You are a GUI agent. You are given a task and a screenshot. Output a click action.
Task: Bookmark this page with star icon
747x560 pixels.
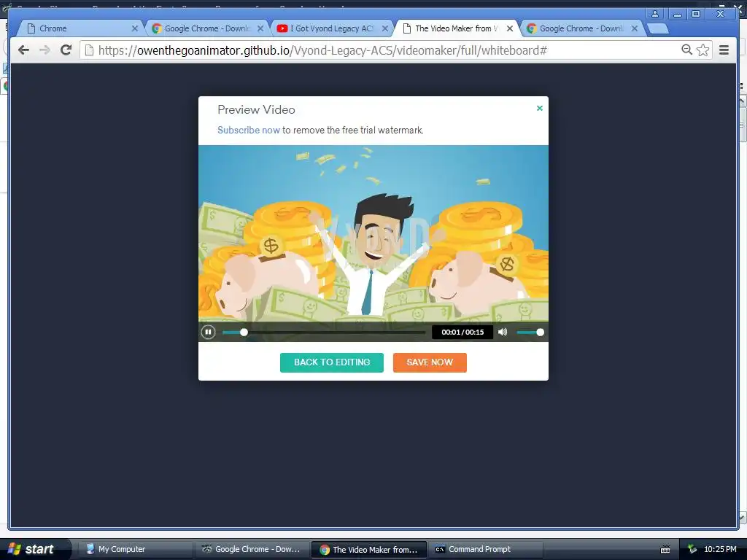coord(703,50)
